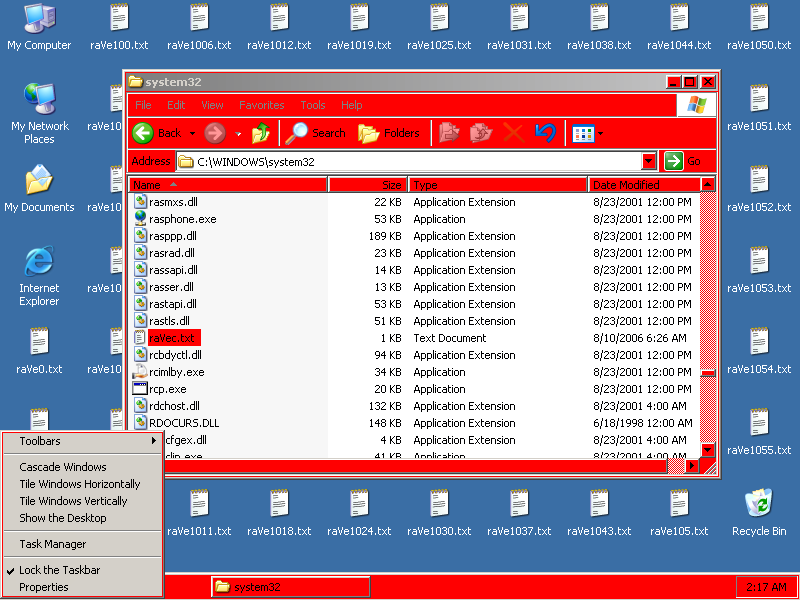The width and height of the screenshot is (800, 600).
Task: Click the Forward arrow icon
Action: [215, 133]
